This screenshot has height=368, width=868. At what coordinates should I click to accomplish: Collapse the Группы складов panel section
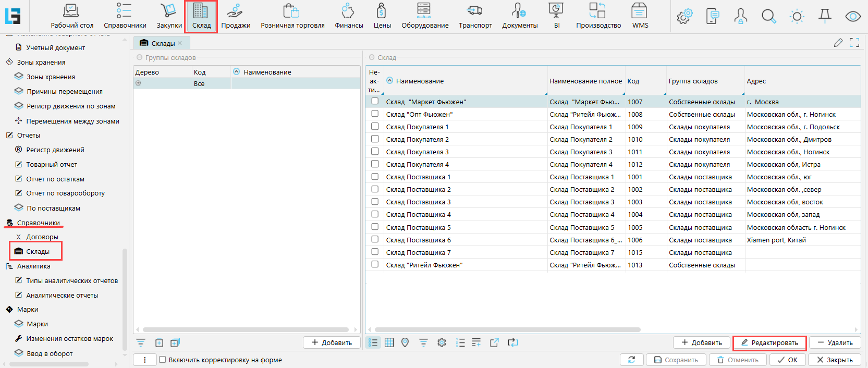pyautogui.click(x=139, y=57)
